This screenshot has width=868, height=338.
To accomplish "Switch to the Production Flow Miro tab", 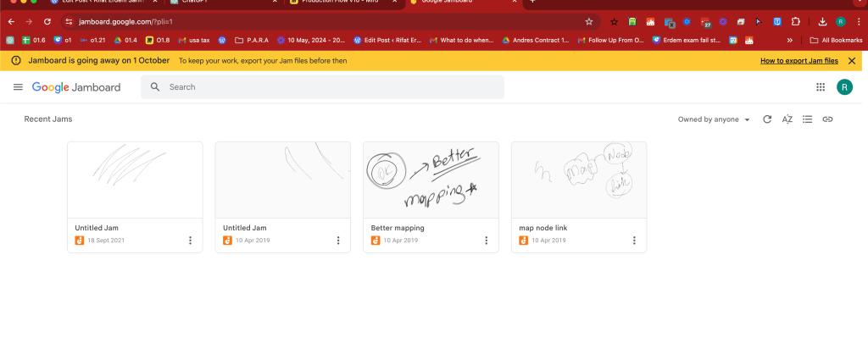I will tap(344, 3).
